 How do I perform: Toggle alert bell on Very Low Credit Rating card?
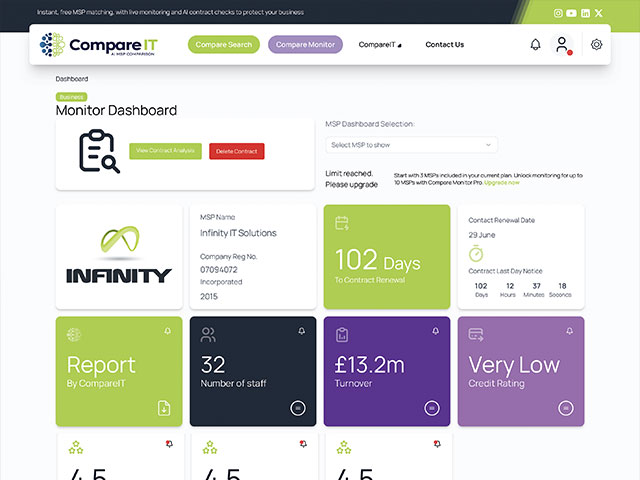(569, 331)
